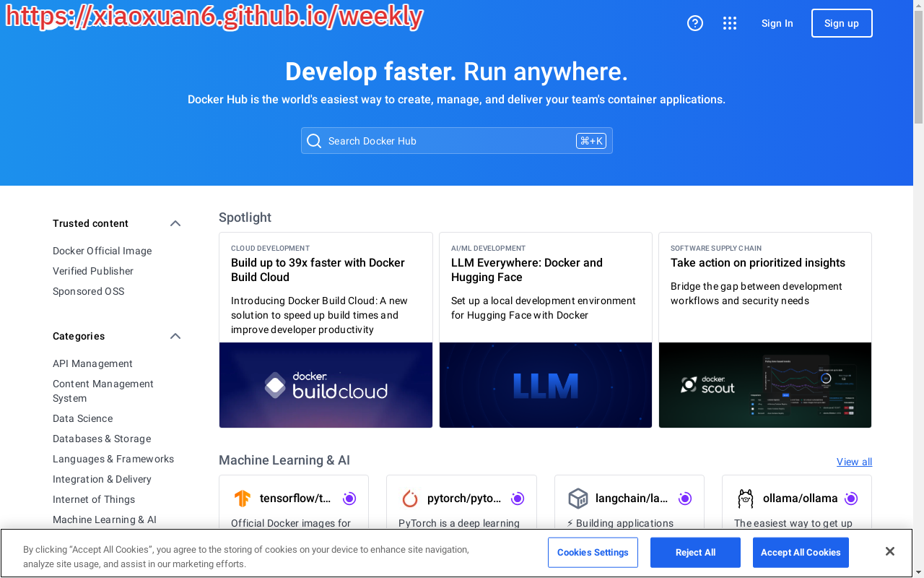The height and width of the screenshot is (578, 924).
Task: Close the cookie consent banner
Action: 889,552
